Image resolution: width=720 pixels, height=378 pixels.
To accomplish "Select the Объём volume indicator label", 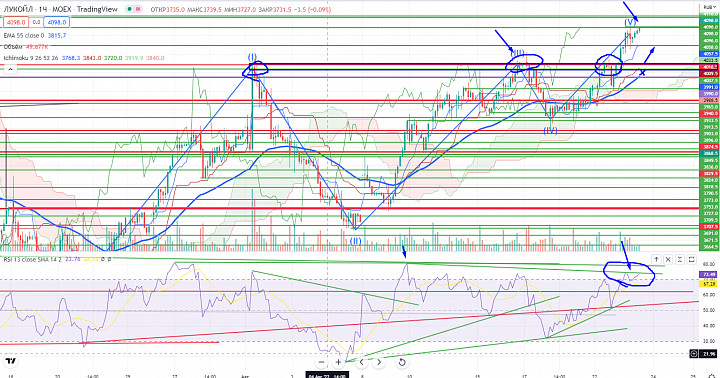I will [13, 47].
